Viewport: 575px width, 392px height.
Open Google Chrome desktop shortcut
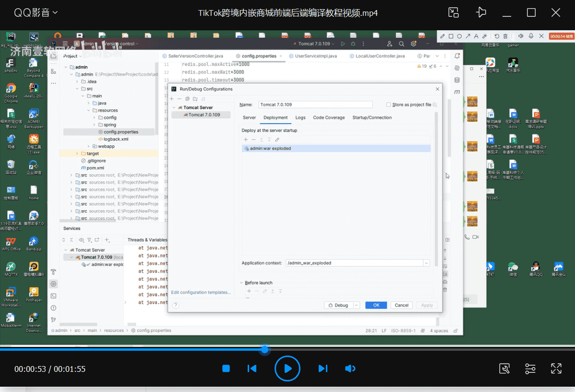click(11, 93)
